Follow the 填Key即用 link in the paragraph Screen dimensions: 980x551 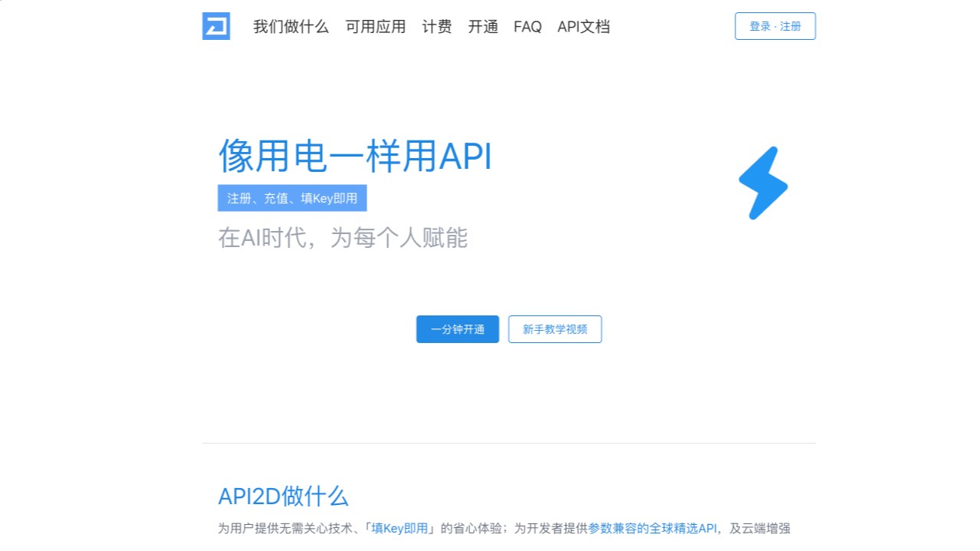pyautogui.click(x=400, y=528)
